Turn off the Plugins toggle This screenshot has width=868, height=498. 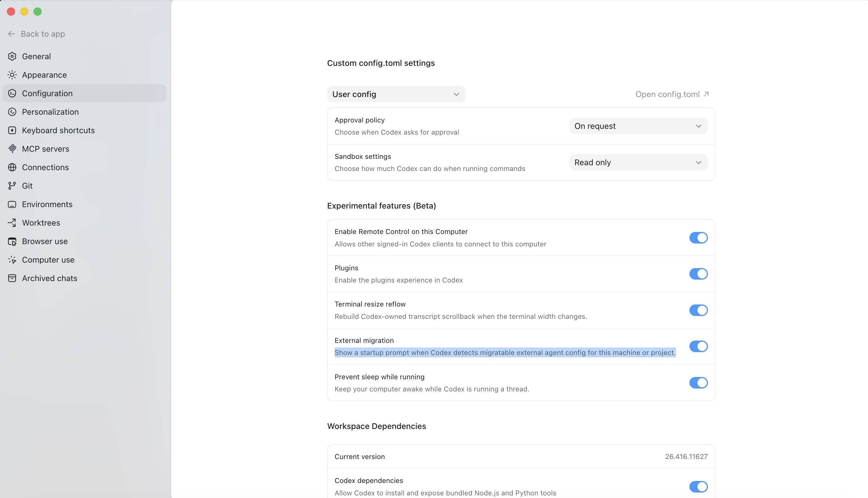pyautogui.click(x=698, y=274)
